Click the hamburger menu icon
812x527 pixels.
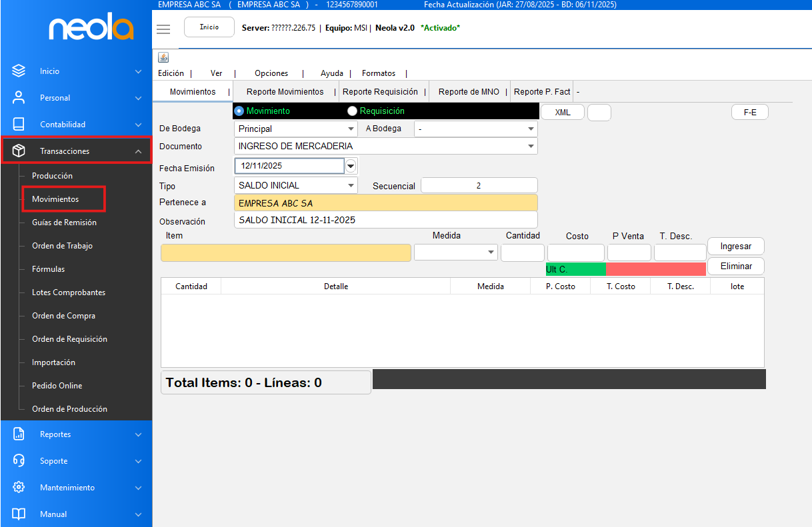(x=163, y=29)
